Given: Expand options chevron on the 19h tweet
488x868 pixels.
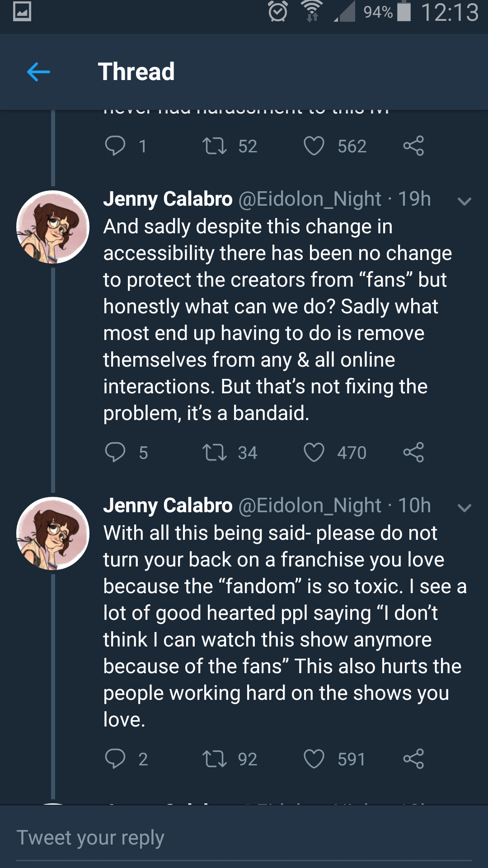Looking at the screenshot, I should click(465, 201).
